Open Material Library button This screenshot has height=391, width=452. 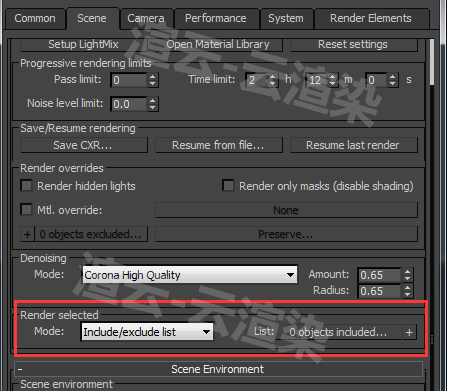[218, 45]
